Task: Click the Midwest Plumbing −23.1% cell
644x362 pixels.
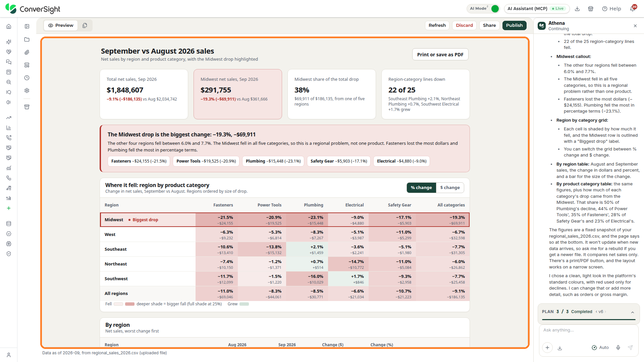Action: 307,220
